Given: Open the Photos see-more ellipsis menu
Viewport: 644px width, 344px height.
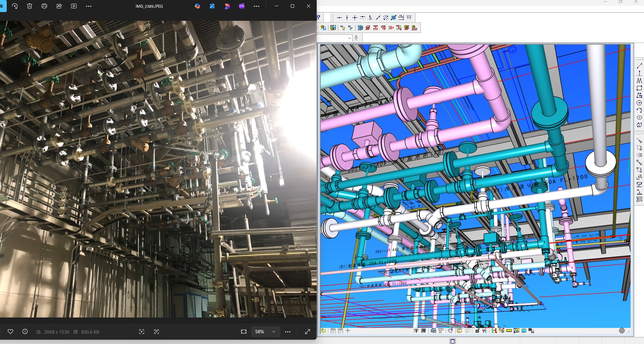Looking at the screenshot, I should pos(89,6).
